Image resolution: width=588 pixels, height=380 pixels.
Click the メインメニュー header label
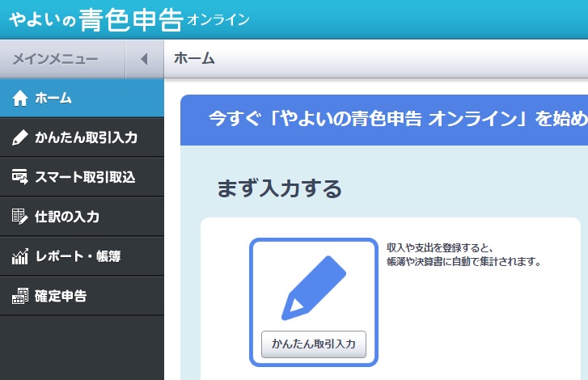coord(55,59)
